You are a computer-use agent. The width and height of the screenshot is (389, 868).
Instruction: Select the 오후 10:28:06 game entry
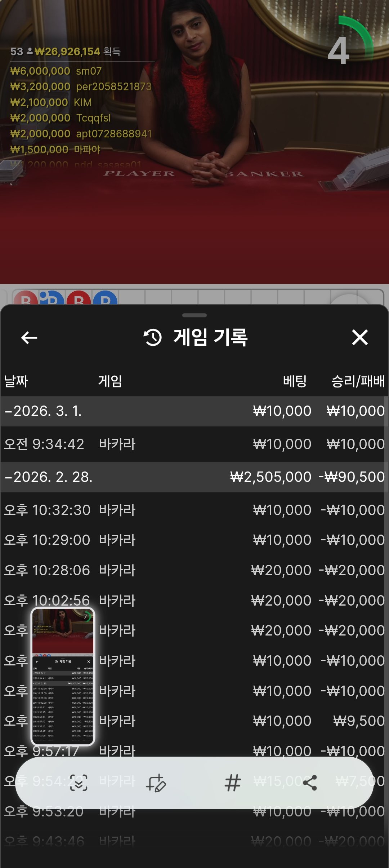(194, 570)
